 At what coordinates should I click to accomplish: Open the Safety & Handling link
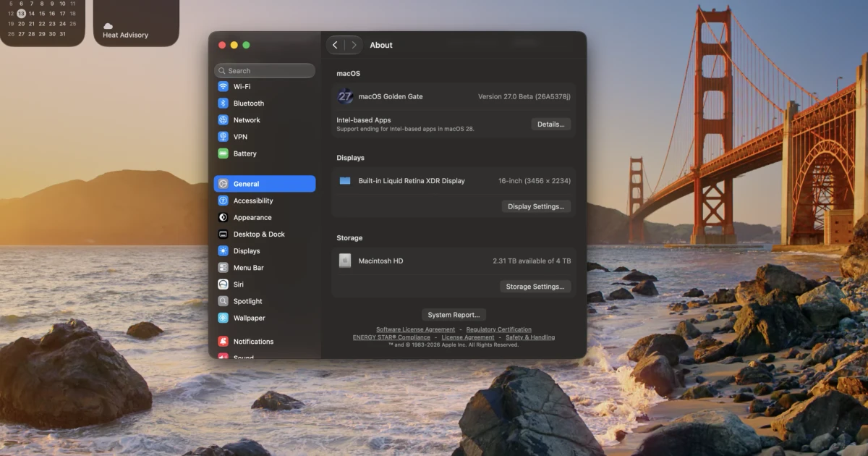click(530, 337)
